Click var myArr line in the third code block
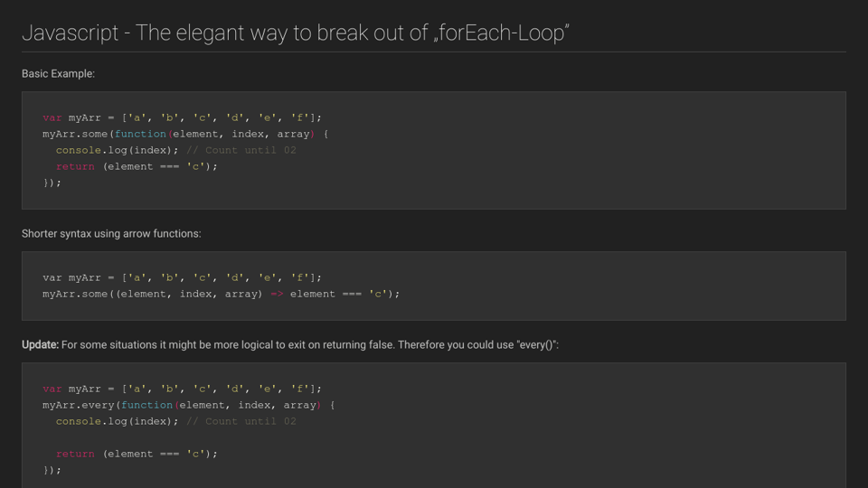The height and width of the screenshot is (488, 868). tap(181, 389)
